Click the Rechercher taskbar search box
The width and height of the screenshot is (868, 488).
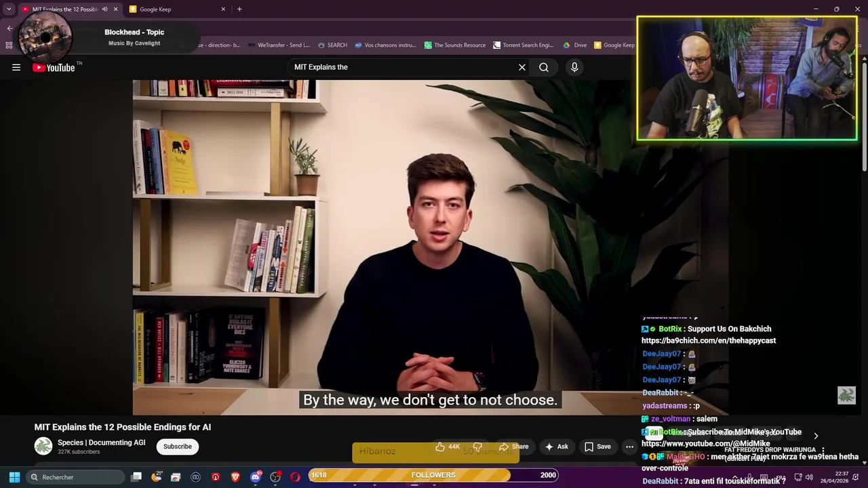pos(75,477)
